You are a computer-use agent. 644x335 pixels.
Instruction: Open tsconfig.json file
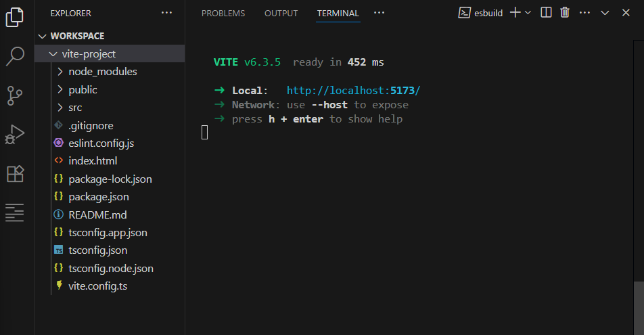[x=110, y=250]
